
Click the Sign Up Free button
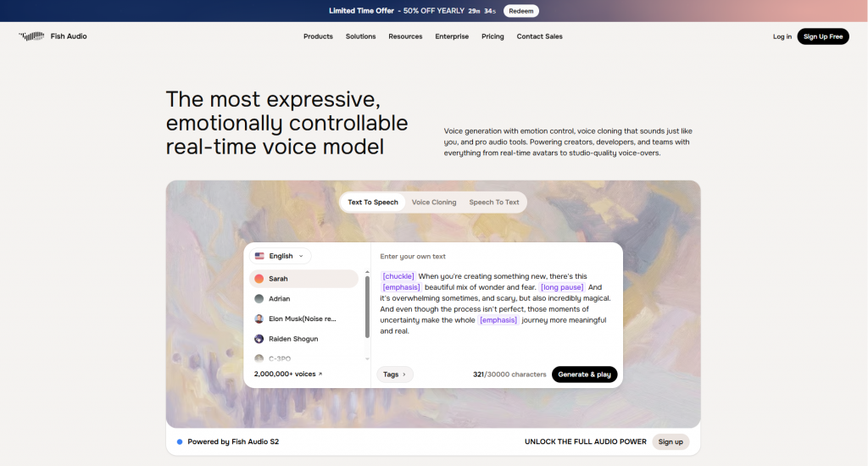click(823, 36)
